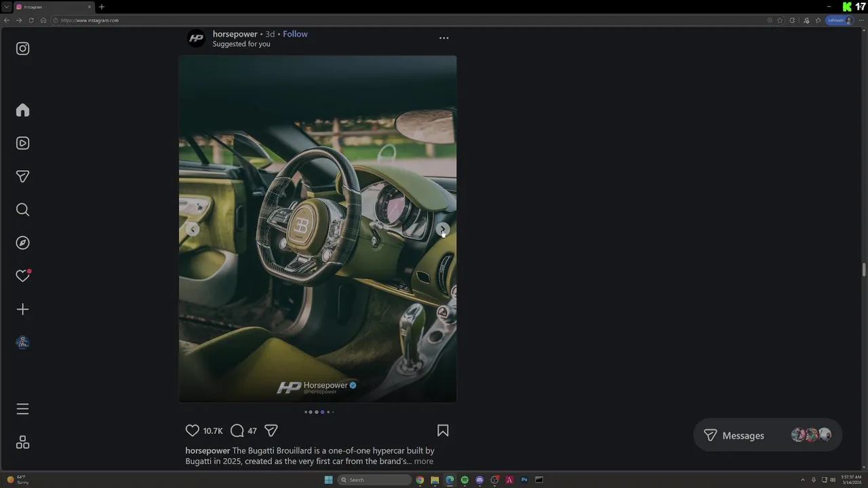Open the horsepower username in the post header
The image size is (868, 488).
point(235,34)
